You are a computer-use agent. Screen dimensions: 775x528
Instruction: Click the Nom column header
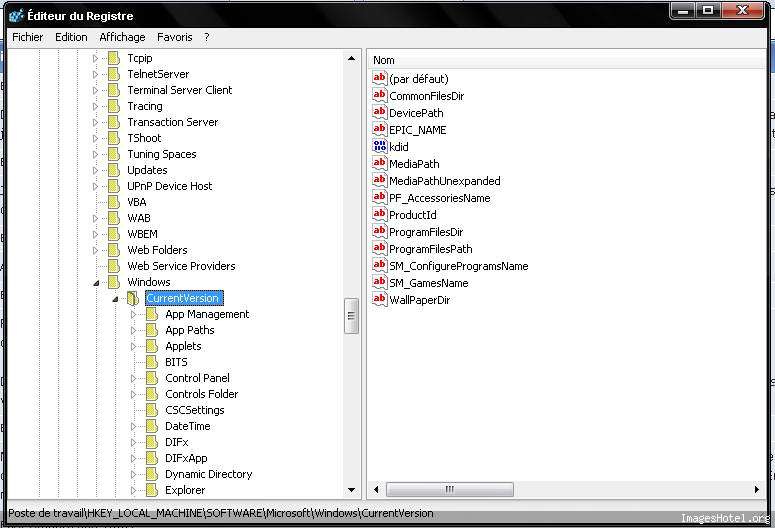pyautogui.click(x=568, y=60)
